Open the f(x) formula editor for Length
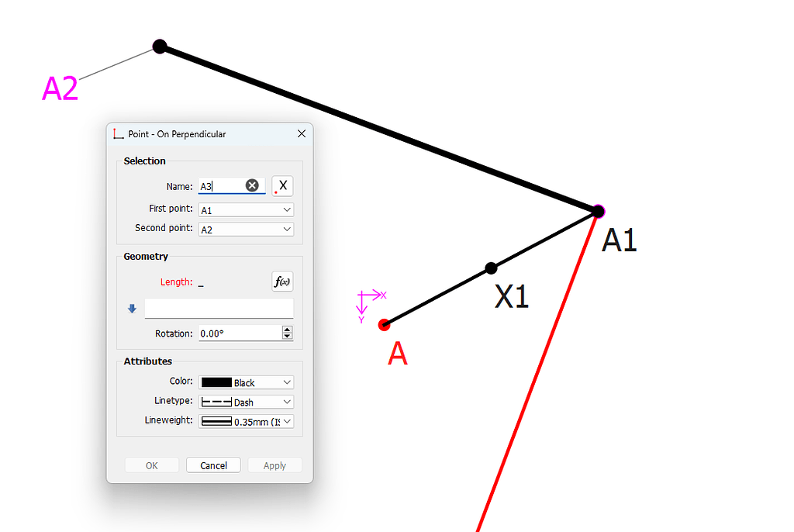The width and height of the screenshot is (794, 532). point(282,282)
